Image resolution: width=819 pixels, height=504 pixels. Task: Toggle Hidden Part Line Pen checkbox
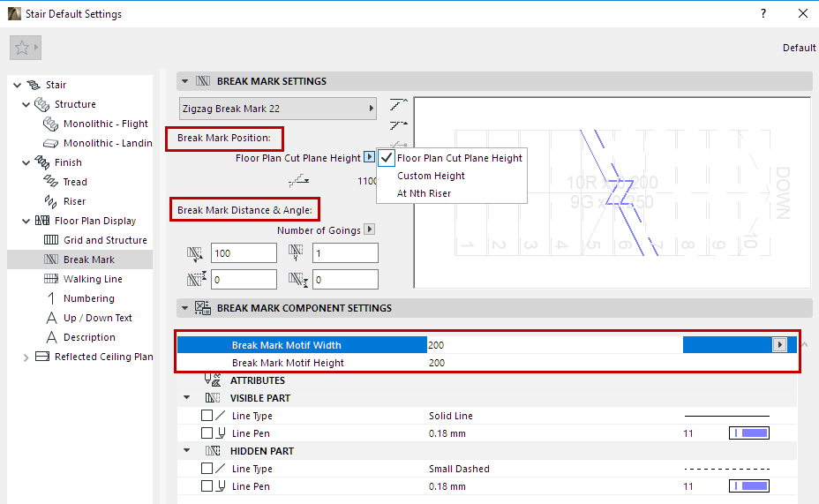207,486
